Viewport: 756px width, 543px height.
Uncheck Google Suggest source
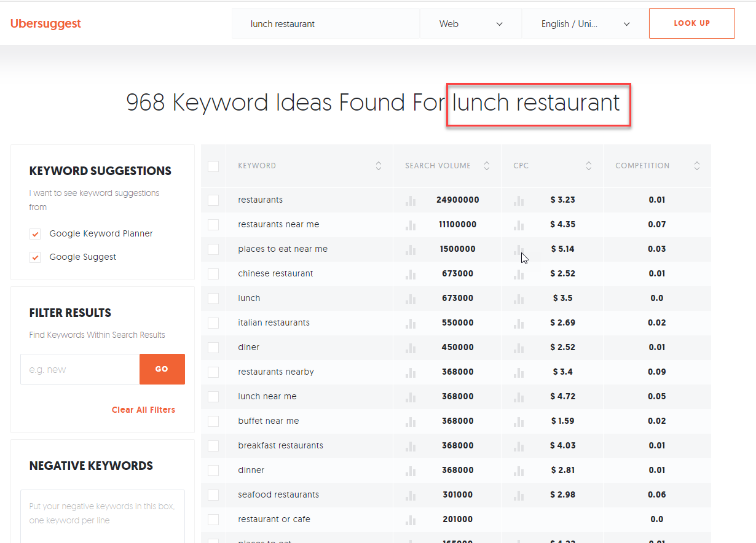point(35,257)
